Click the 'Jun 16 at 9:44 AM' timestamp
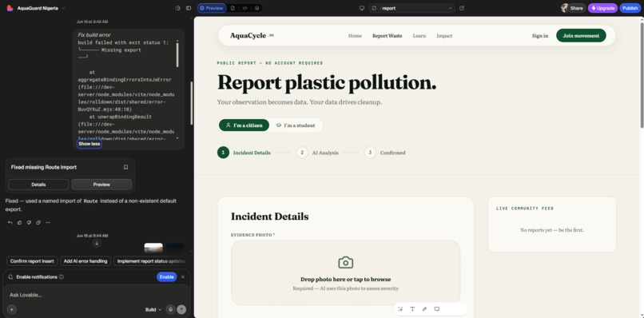The height and width of the screenshot is (318, 644). point(92,236)
